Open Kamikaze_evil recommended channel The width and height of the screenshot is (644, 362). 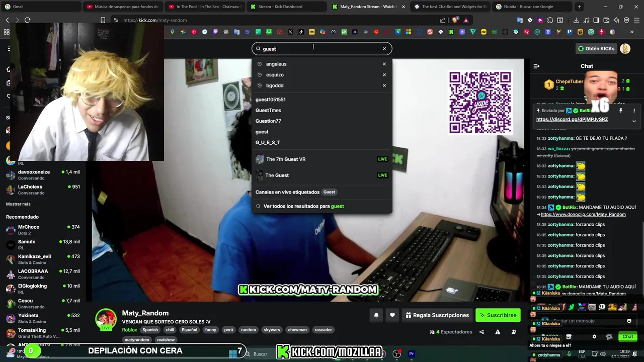click(43, 259)
